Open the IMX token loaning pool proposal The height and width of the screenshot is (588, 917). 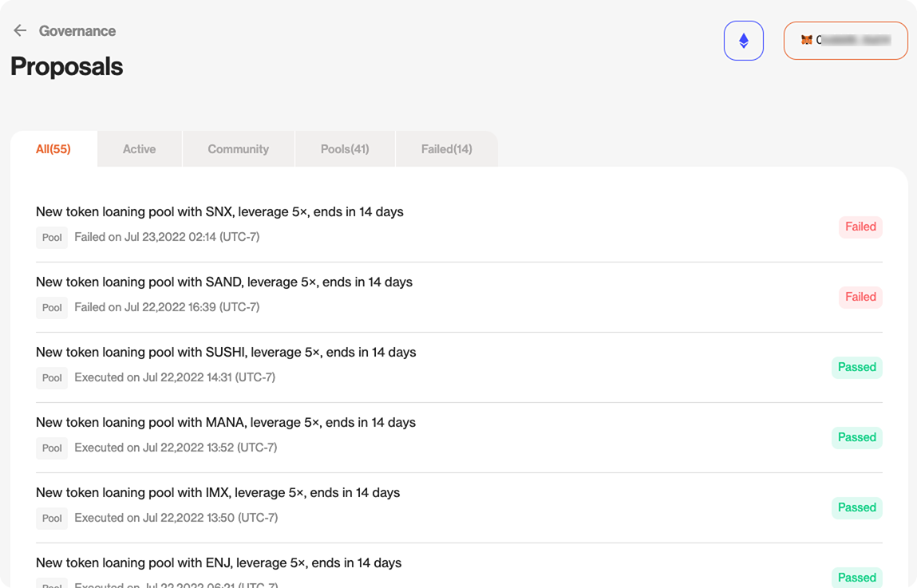[x=217, y=493]
